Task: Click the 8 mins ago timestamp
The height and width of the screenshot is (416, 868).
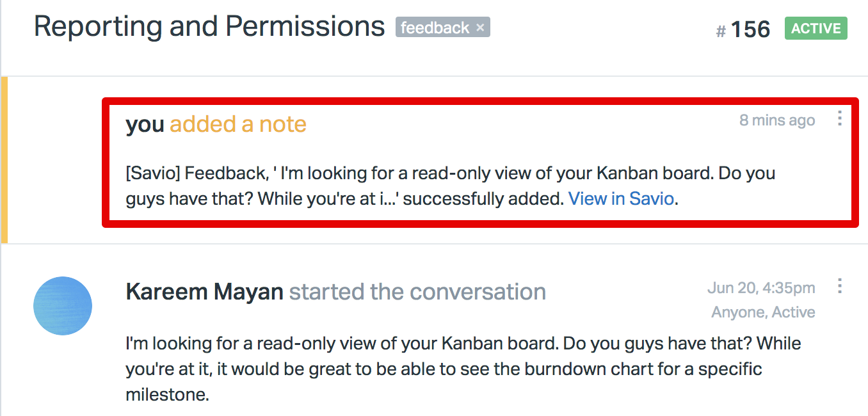Action: (x=777, y=120)
